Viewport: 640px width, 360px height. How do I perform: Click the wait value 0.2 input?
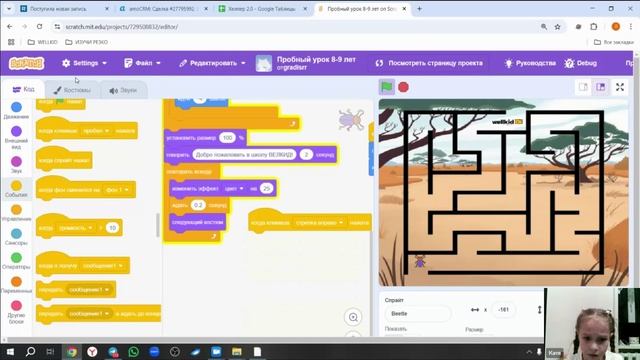tap(198, 205)
